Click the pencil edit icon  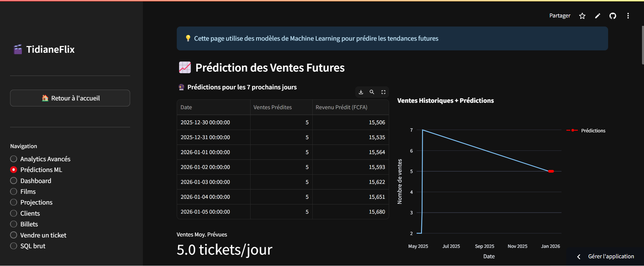[597, 16]
